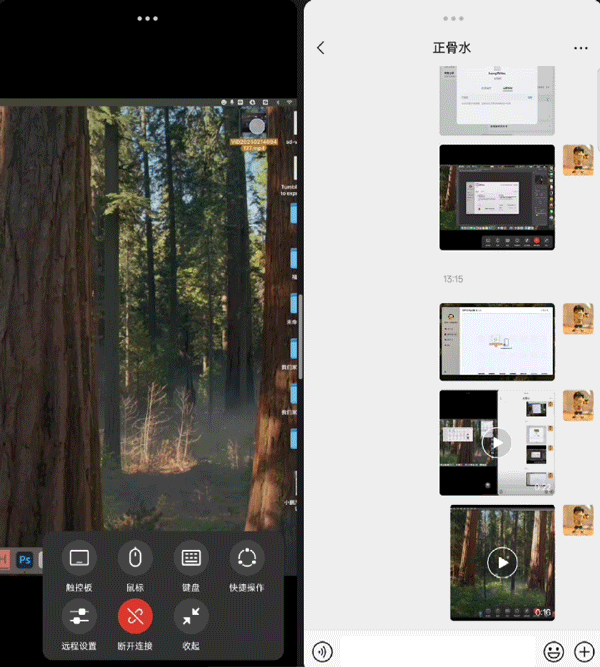Tap the chat message input field
This screenshot has height=667, width=600.
point(438,651)
